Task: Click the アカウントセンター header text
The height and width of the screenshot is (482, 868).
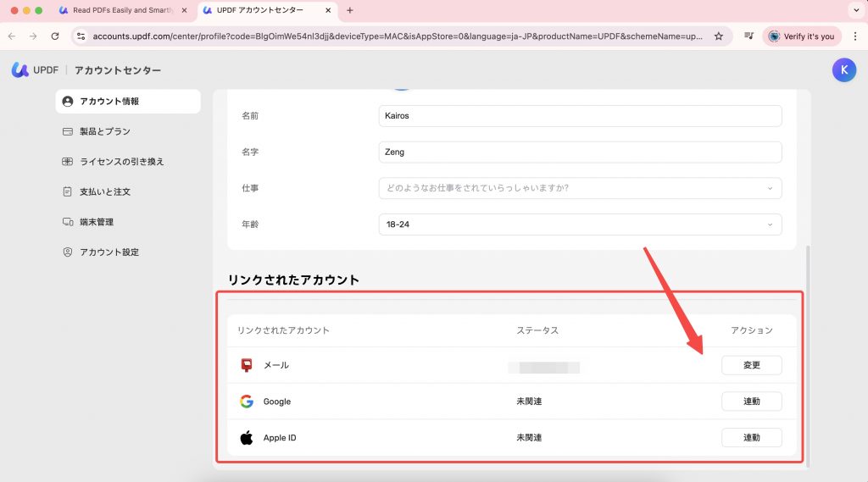Action: click(x=118, y=70)
